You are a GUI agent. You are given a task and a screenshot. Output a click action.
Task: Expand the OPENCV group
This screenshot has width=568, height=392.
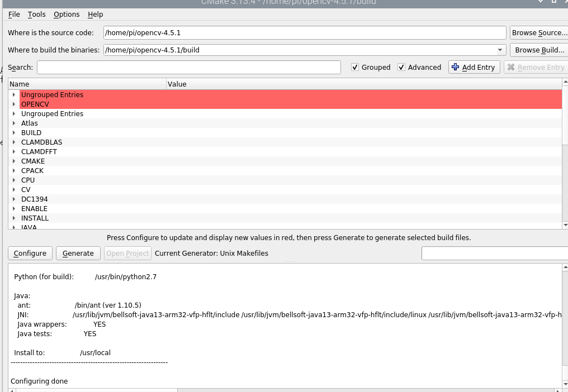(x=14, y=104)
